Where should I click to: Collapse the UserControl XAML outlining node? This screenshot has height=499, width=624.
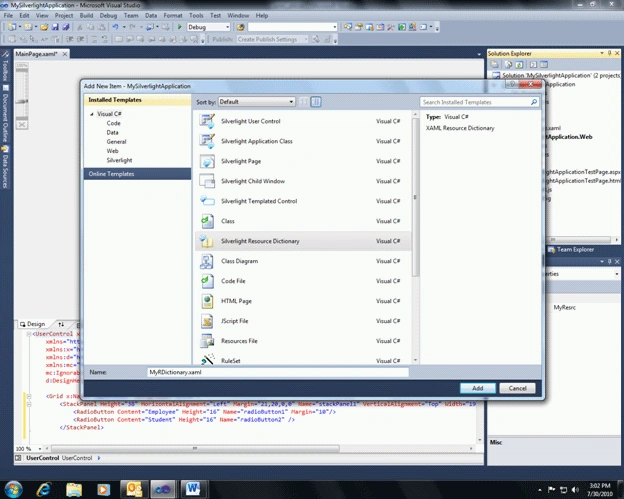tap(29, 334)
